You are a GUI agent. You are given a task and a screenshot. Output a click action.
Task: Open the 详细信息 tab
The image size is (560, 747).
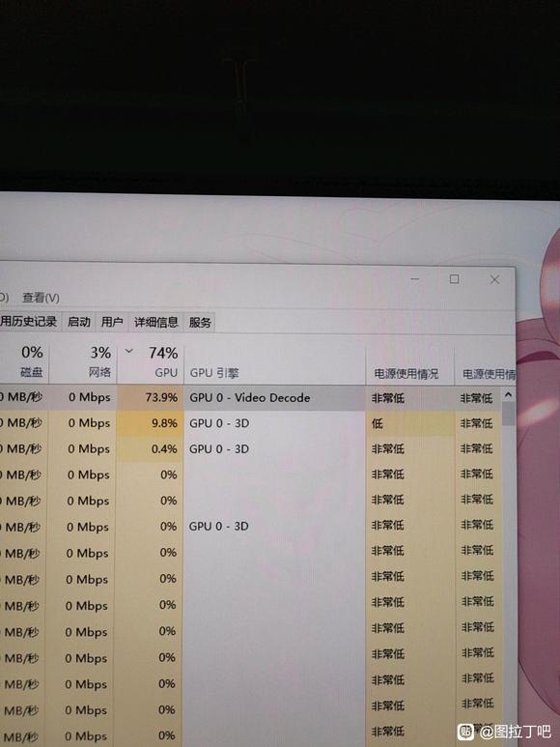tap(156, 322)
